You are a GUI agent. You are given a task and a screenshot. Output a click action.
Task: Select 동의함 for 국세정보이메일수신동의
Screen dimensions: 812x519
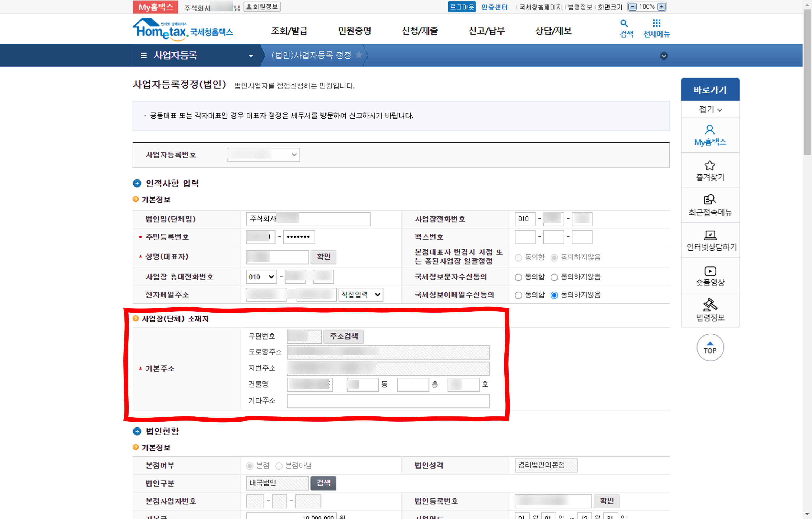(x=518, y=295)
